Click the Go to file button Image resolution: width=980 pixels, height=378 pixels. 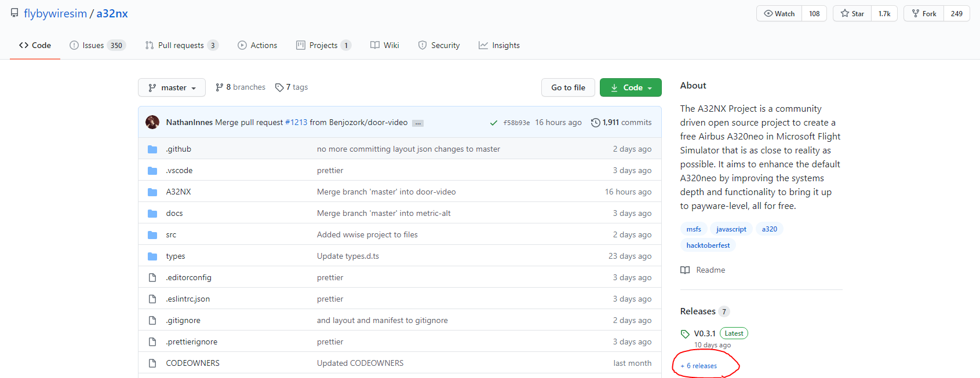click(568, 87)
